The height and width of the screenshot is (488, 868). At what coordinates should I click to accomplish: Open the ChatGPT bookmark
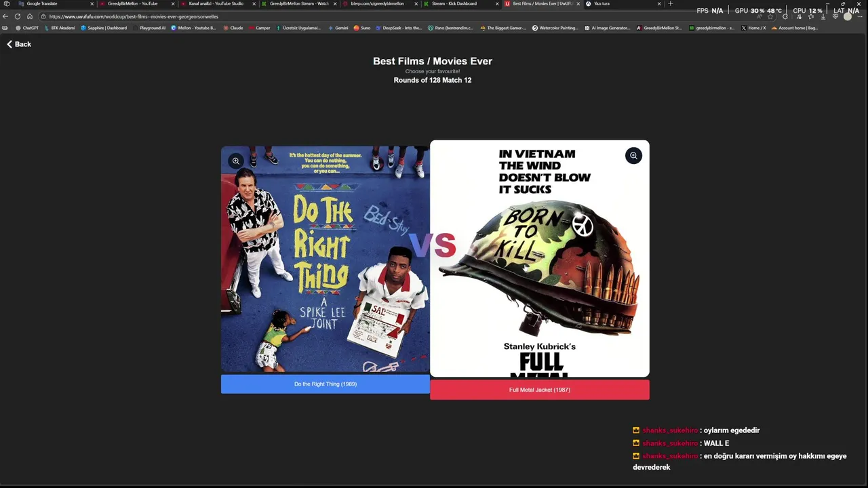pyautogui.click(x=27, y=28)
